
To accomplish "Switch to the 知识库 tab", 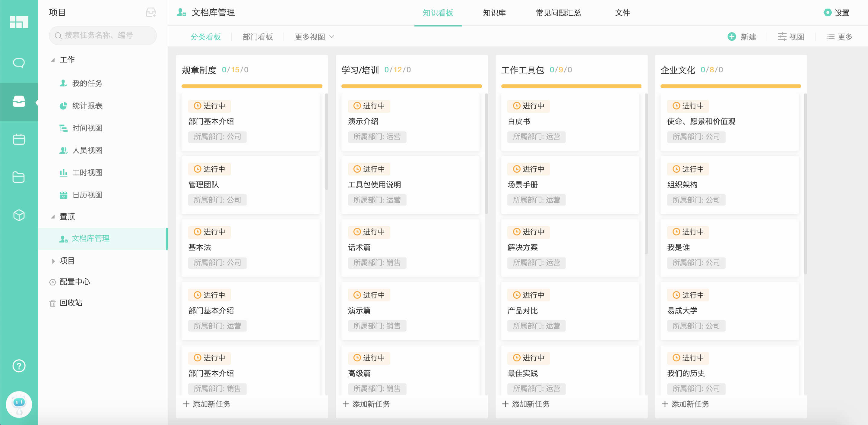I will pyautogui.click(x=494, y=13).
